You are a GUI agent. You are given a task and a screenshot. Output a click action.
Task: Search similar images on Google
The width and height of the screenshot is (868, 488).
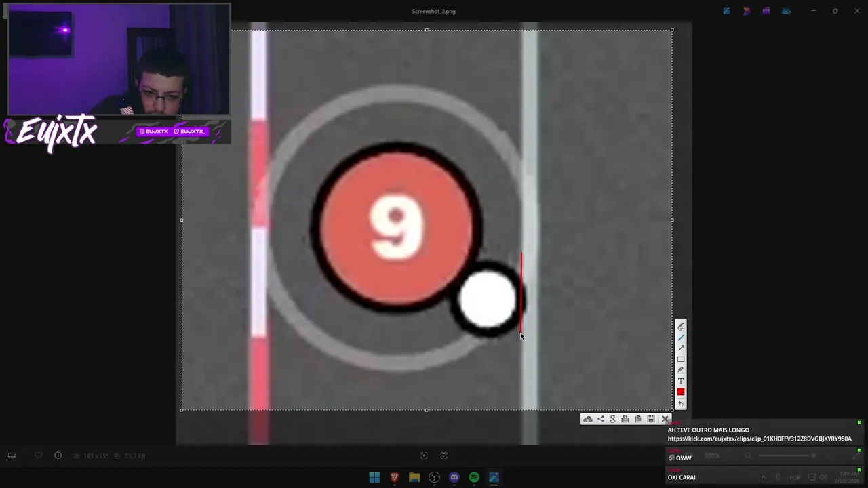pyautogui.click(x=612, y=419)
